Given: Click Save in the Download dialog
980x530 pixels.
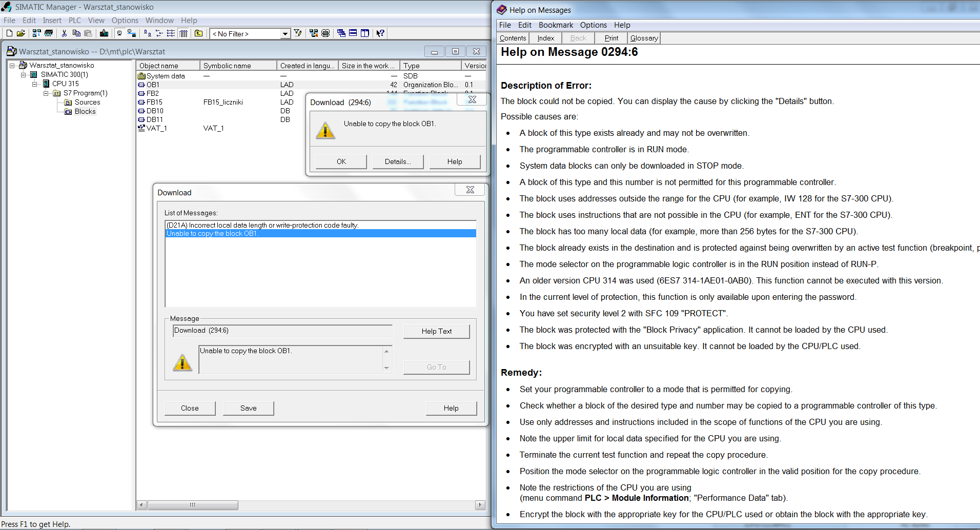Looking at the screenshot, I should [249, 408].
